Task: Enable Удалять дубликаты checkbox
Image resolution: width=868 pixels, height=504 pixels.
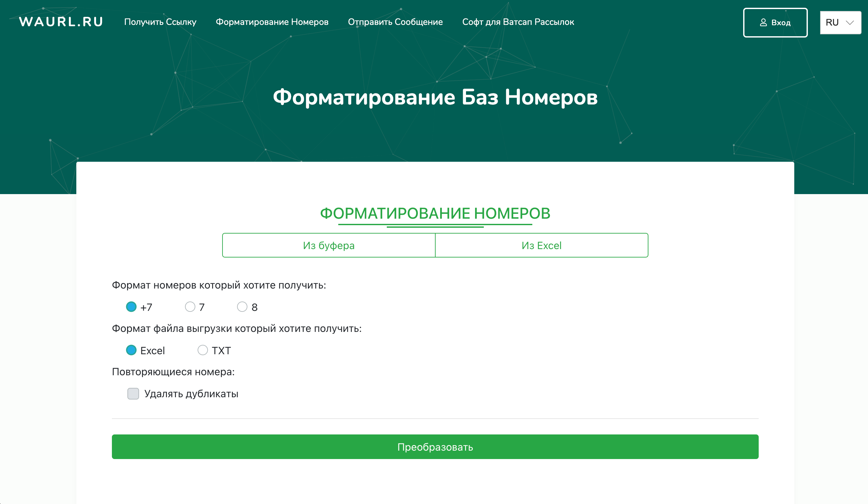Action: pyautogui.click(x=133, y=393)
